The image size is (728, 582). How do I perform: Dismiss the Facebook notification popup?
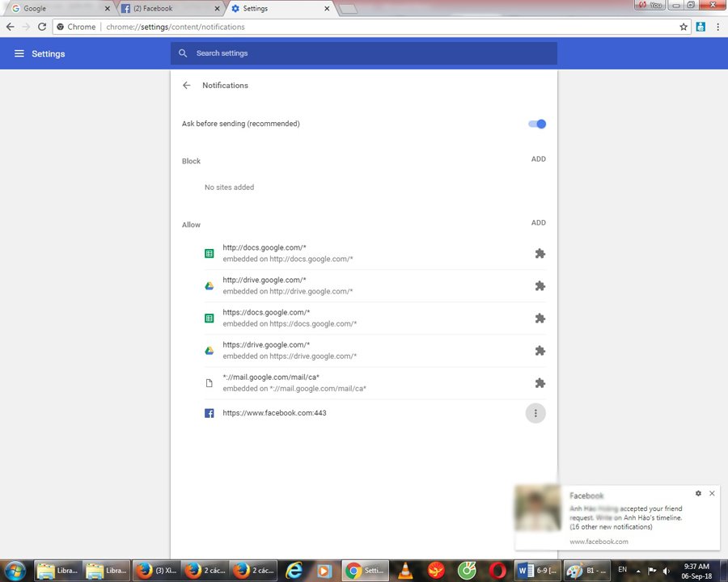(x=712, y=493)
